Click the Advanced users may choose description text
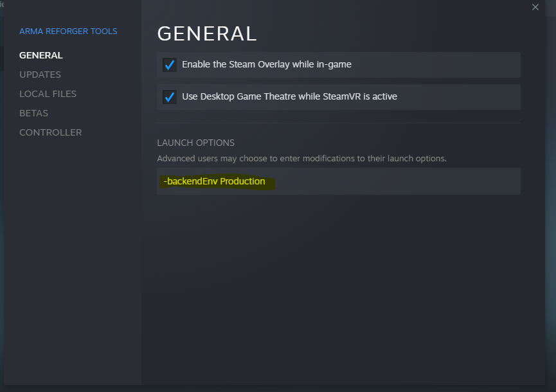Viewport: 556px width, 392px height. [301, 159]
